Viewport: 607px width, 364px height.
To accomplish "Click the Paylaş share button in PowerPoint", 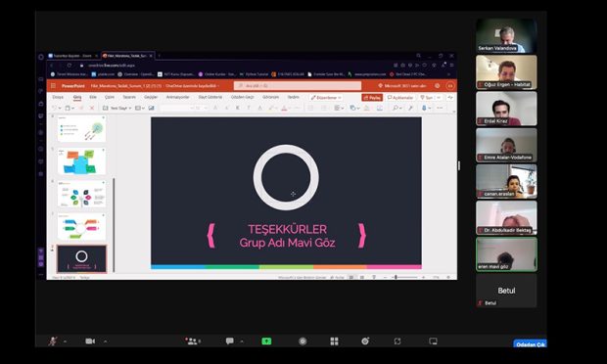I will 372,98.
